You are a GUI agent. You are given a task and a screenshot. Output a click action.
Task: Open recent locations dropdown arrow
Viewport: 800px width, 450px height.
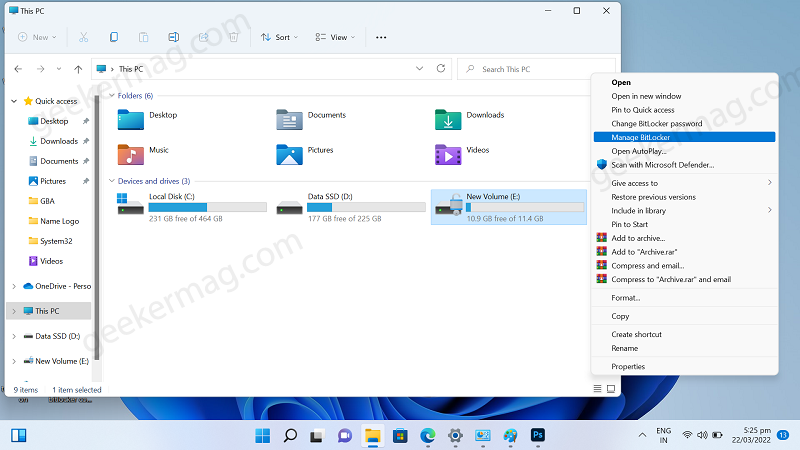(x=59, y=69)
